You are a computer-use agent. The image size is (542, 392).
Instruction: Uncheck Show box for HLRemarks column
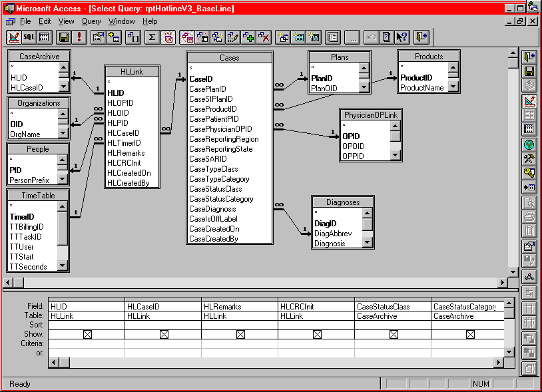click(240, 334)
